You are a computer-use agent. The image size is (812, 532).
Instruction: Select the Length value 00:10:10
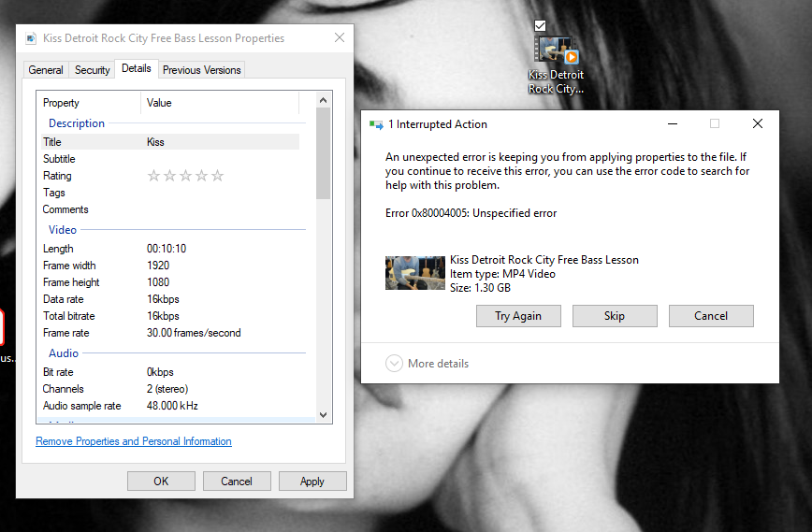(x=167, y=249)
